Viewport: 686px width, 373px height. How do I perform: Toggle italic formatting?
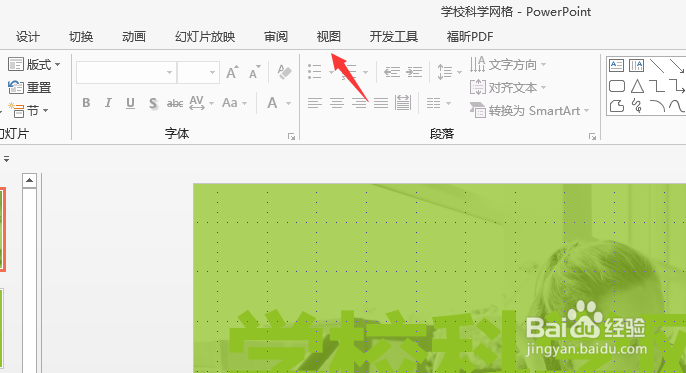(108, 103)
